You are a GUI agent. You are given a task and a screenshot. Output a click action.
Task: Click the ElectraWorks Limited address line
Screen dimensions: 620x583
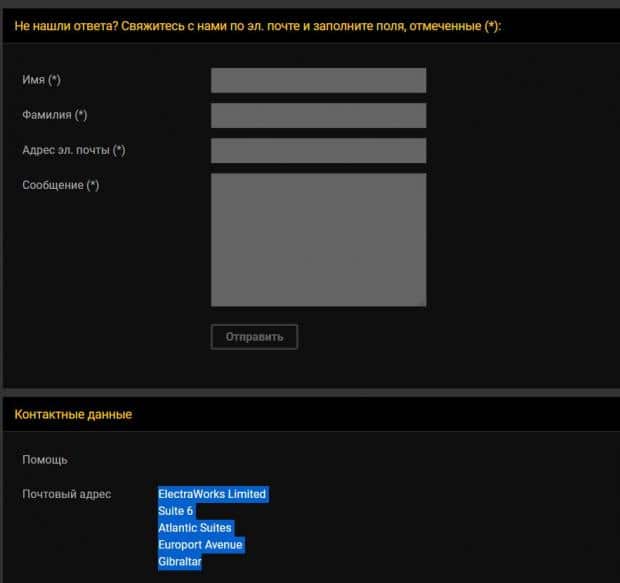pos(212,494)
